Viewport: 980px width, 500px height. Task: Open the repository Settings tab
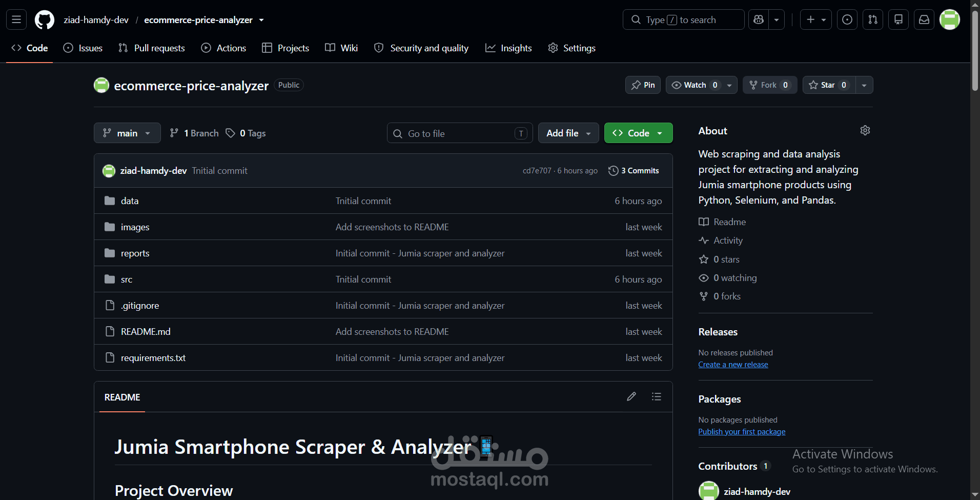tap(571, 48)
